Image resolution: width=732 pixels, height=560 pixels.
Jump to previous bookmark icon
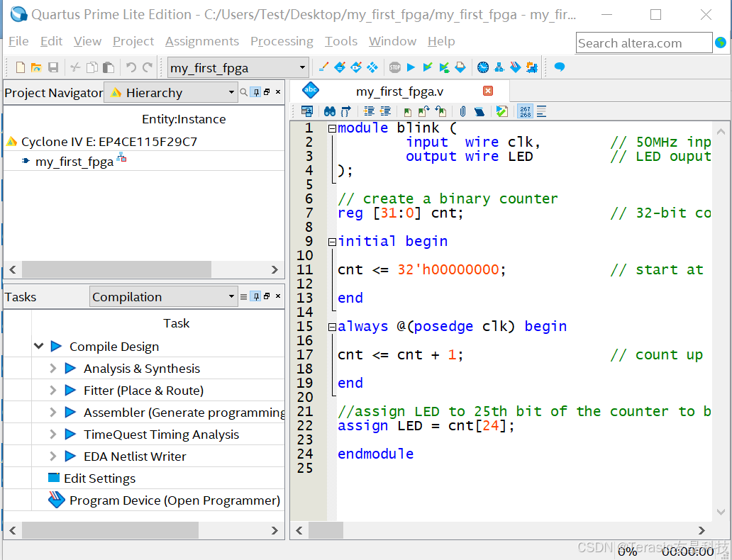pyautogui.click(x=440, y=111)
